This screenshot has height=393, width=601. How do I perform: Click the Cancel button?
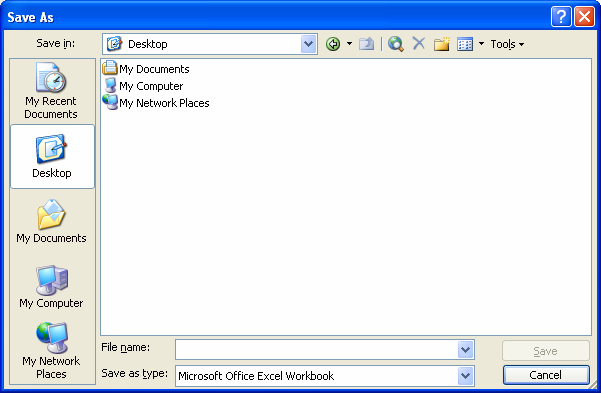545,375
